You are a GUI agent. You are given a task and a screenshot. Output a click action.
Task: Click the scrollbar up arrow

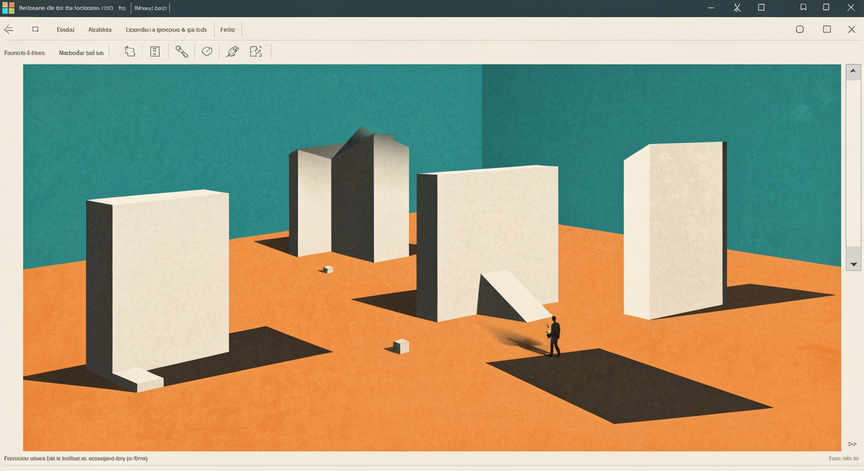pyautogui.click(x=853, y=72)
